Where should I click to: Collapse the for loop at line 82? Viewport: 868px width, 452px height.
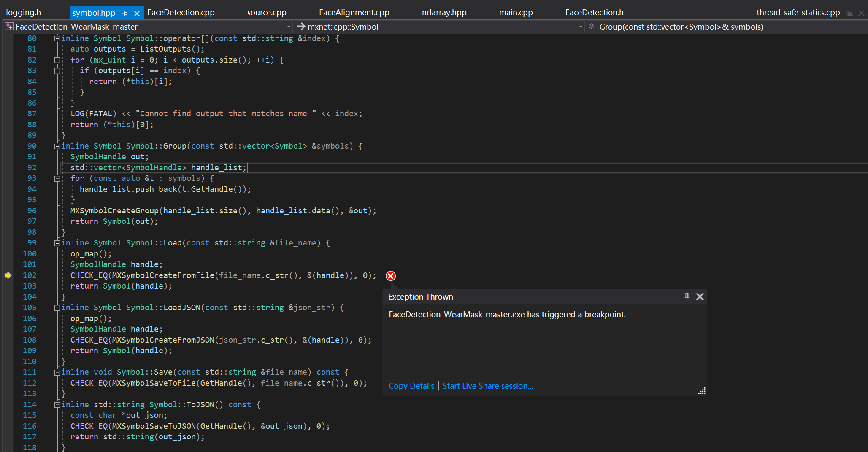[57, 60]
